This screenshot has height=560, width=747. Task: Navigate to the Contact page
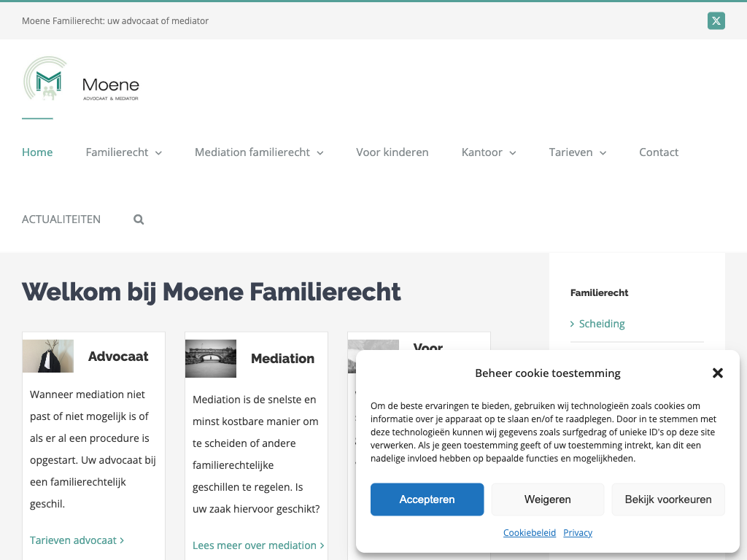coord(659,152)
